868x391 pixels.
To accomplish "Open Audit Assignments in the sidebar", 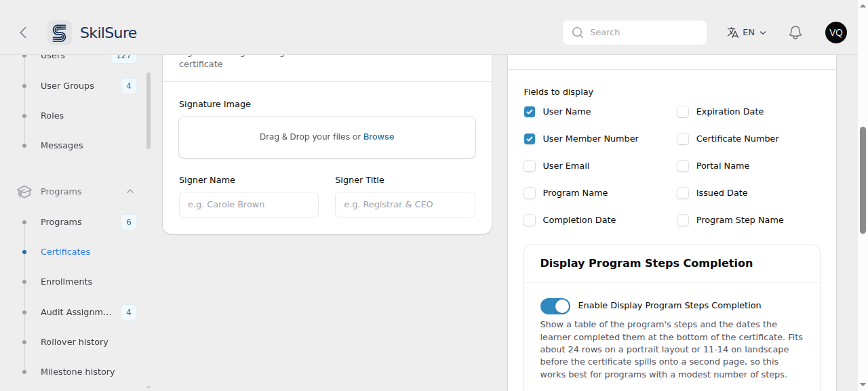I will point(76,312).
